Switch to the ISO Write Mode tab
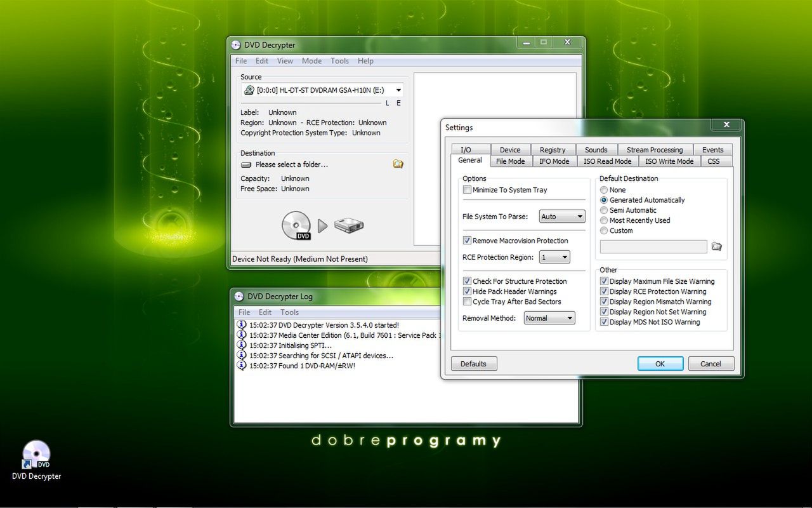 click(x=669, y=161)
